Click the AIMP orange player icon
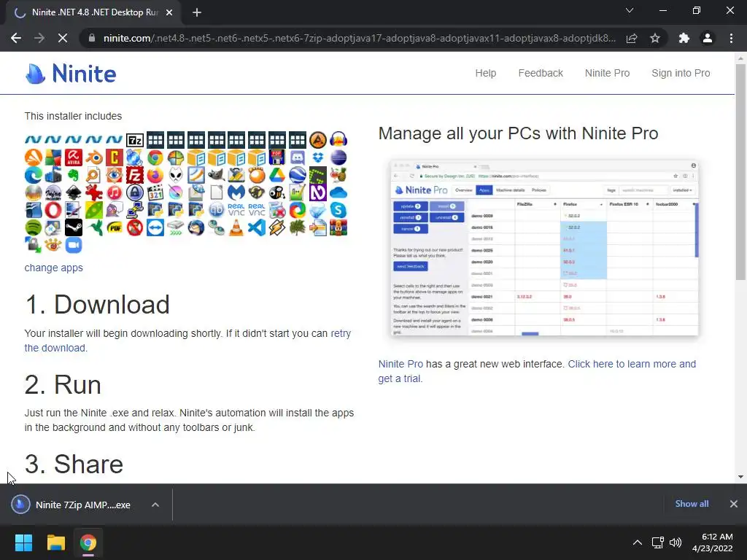747x560 pixels. 318,140
